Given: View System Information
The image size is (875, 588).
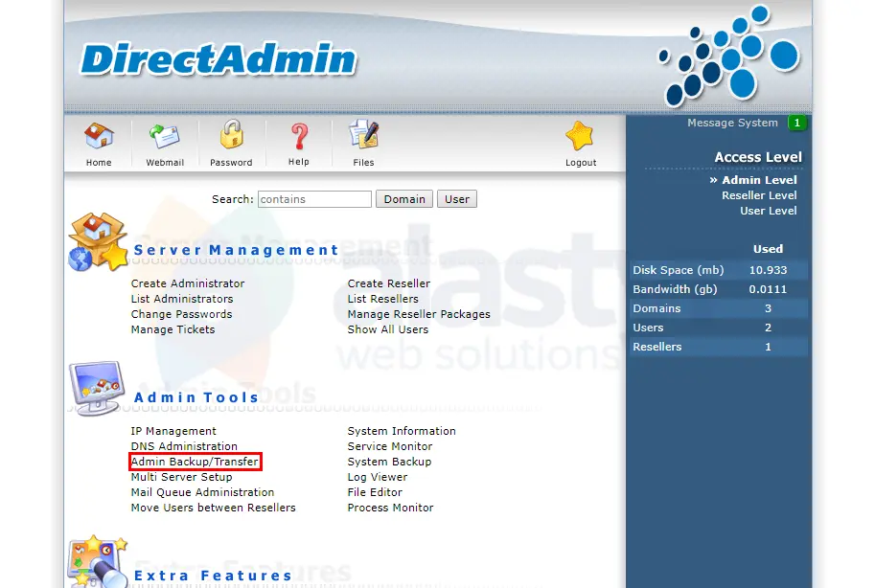Looking at the screenshot, I should tap(401, 431).
